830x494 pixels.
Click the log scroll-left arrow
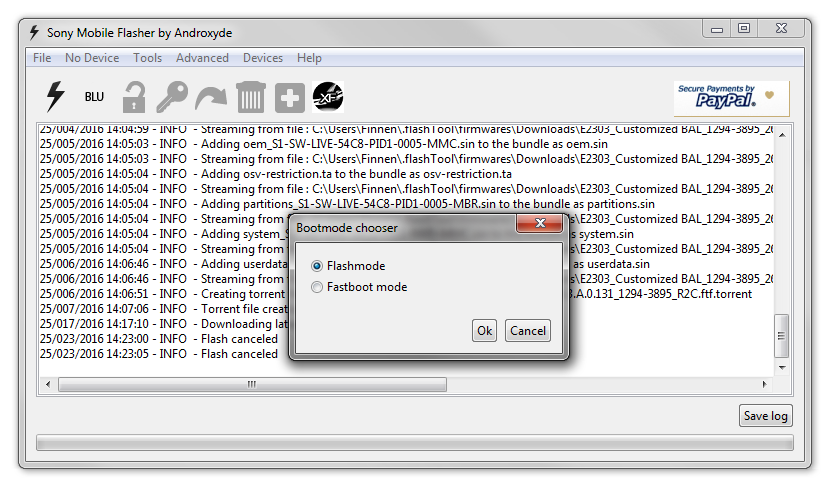click(x=48, y=384)
